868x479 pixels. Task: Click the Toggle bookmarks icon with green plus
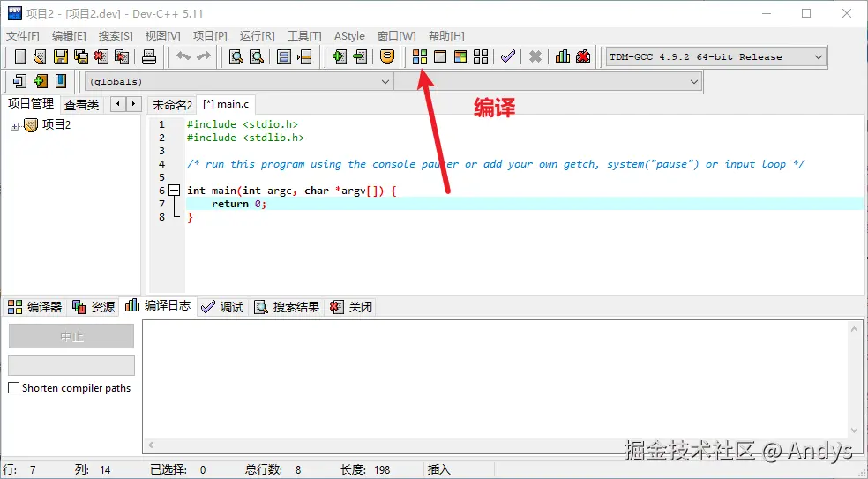coord(40,81)
